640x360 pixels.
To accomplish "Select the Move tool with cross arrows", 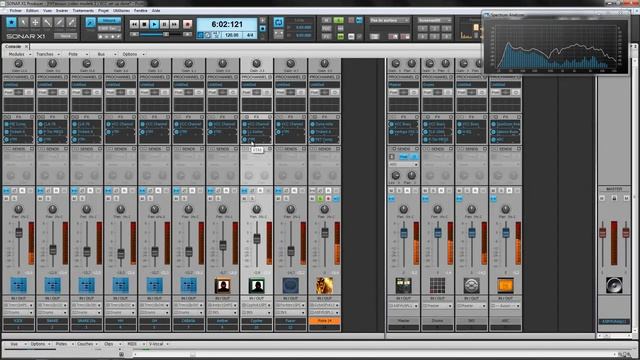I will pyautogui.click(x=35, y=22).
